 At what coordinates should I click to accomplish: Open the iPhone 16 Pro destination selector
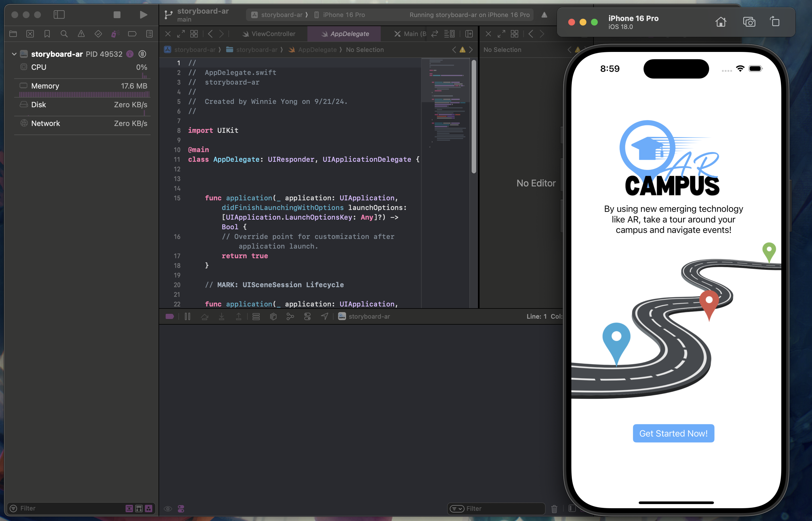(x=343, y=15)
